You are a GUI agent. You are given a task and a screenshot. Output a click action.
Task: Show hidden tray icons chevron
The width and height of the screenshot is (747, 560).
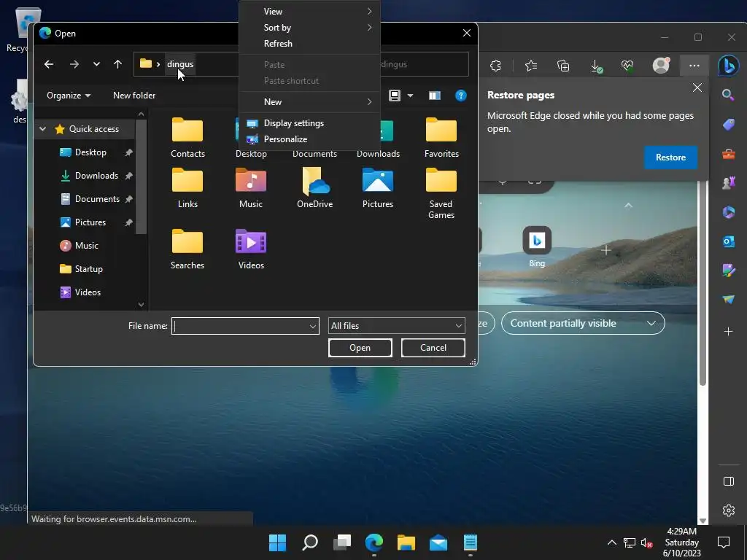point(612,542)
